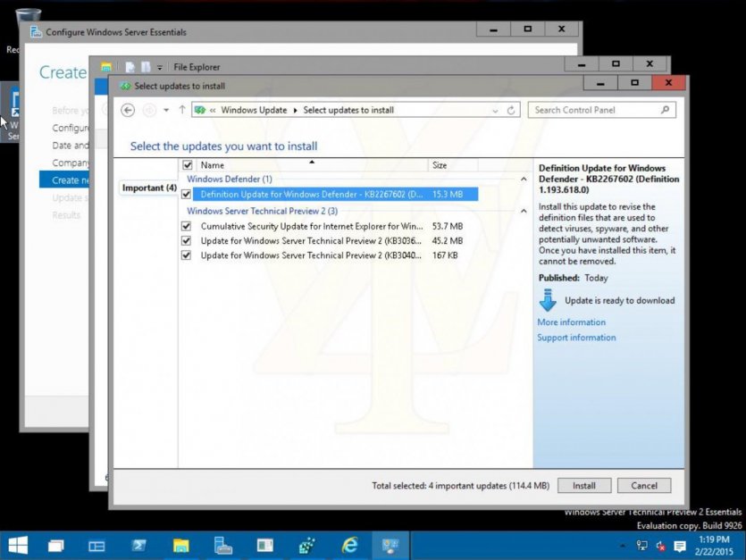This screenshot has width=746, height=560.
Task: Collapse the Windows Server Technical Preview 2 group
Action: (524, 211)
